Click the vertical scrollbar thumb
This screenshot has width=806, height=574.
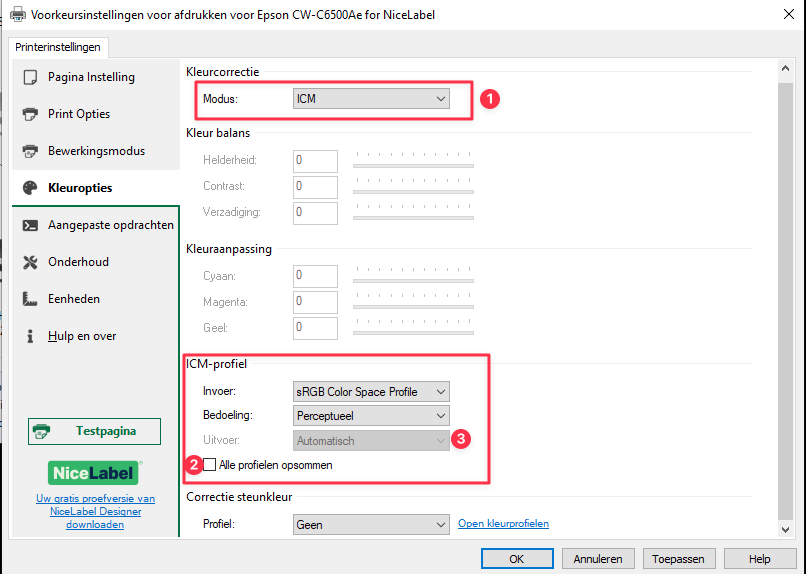click(x=785, y=301)
